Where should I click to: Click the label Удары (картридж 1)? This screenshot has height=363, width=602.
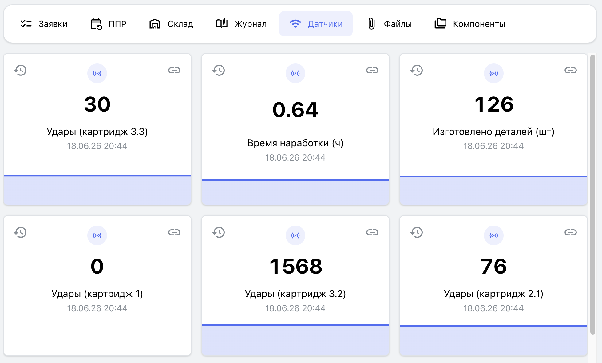[x=97, y=294]
